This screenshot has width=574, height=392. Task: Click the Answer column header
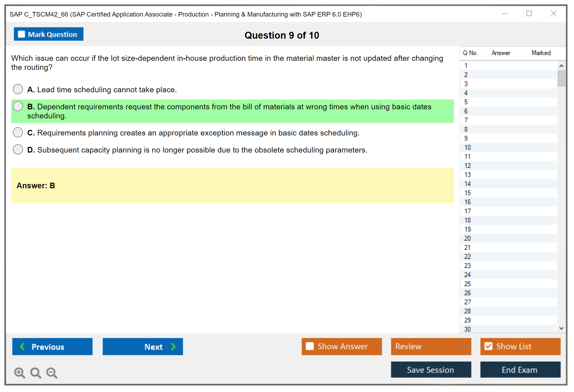coord(501,53)
